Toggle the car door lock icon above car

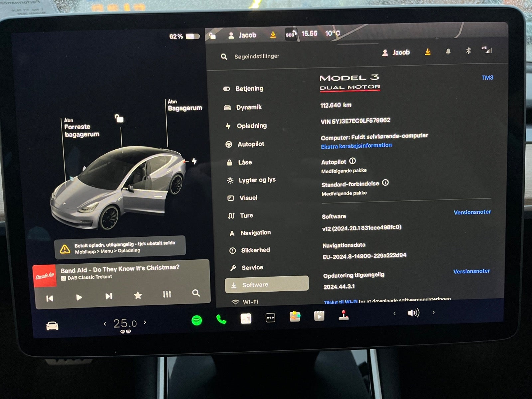pos(119,118)
